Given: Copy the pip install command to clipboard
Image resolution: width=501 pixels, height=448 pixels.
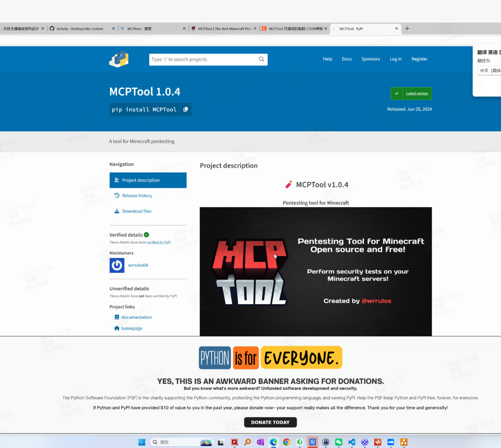Looking at the screenshot, I should 186,109.
